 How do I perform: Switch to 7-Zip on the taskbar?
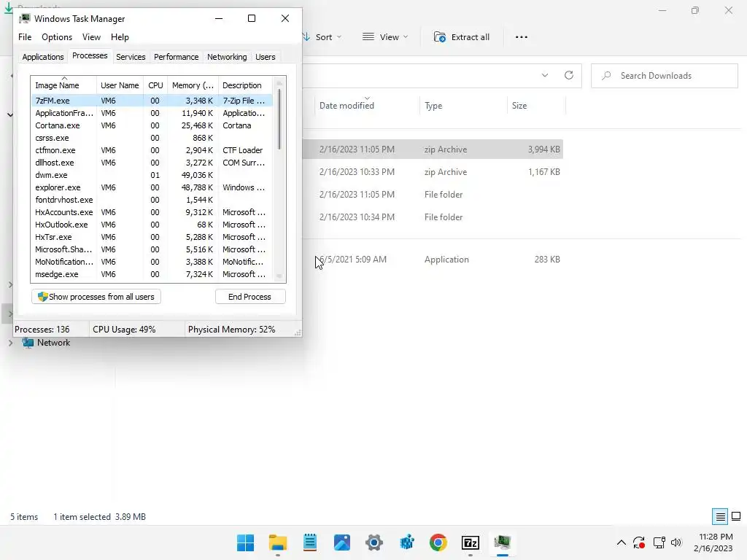[x=471, y=542]
